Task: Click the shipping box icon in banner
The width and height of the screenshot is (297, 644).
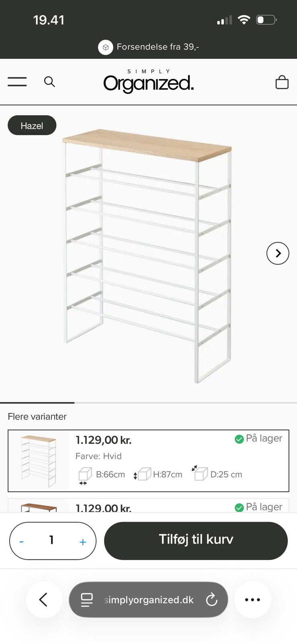Action: coord(105,47)
